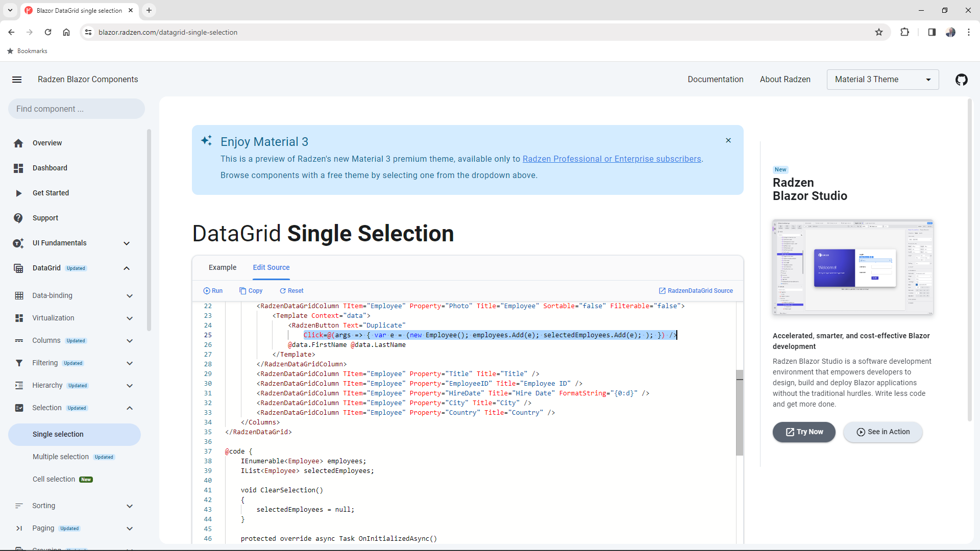The width and height of the screenshot is (980, 551).
Task: Click the UI Fundamentals icon
Action: point(19,243)
